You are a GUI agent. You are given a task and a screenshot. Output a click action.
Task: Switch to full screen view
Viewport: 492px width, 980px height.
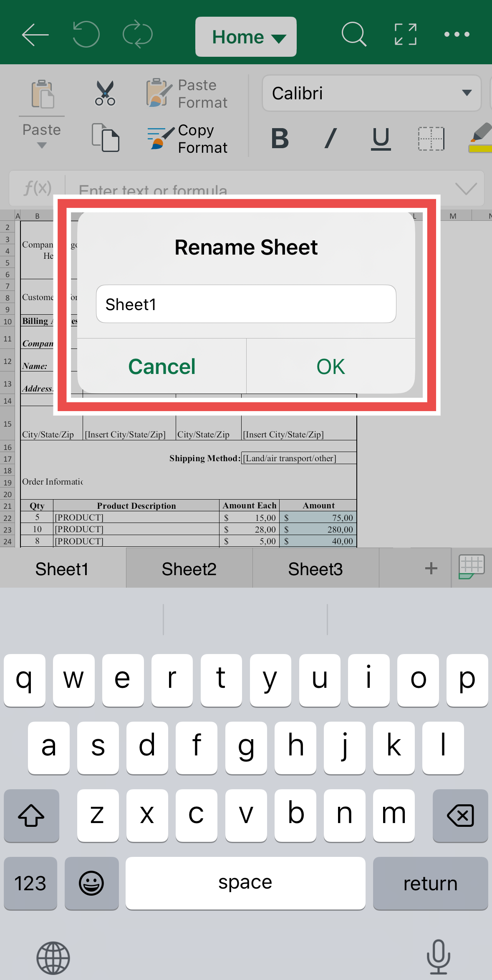406,34
